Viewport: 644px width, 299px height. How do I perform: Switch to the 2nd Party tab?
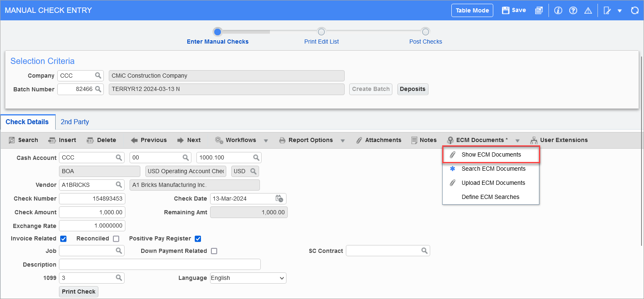(75, 122)
